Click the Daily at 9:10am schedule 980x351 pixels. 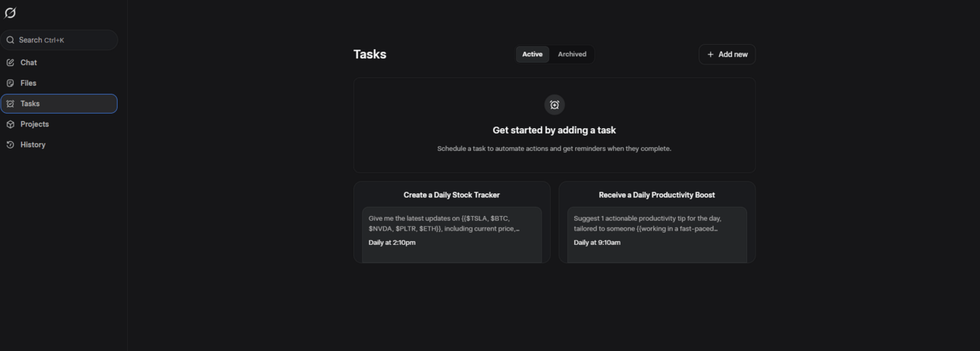pyautogui.click(x=597, y=243)
